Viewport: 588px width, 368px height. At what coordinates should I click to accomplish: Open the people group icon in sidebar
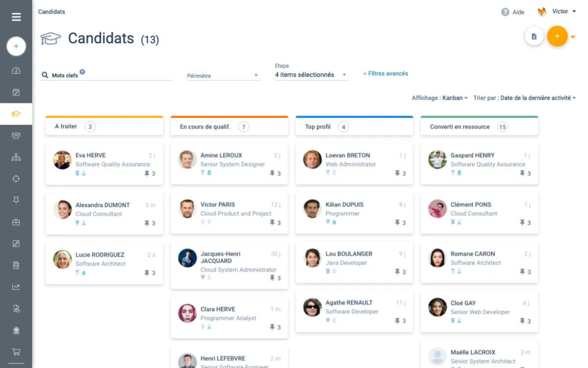pos(16,135)
